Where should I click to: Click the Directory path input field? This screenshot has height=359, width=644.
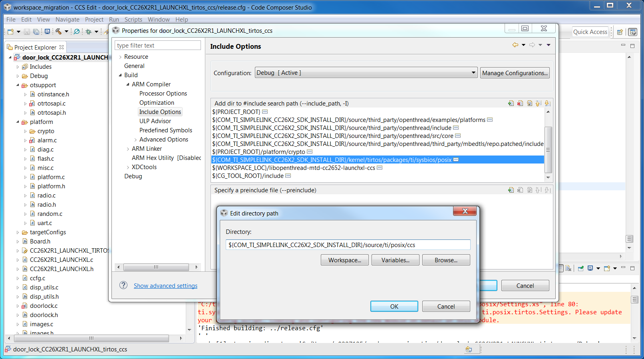coord(348,245)
